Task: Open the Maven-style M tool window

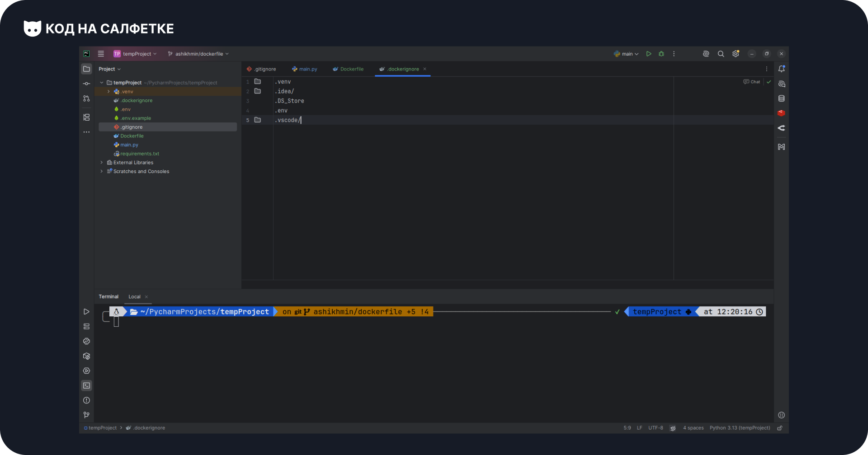Action: [x=781, y=147]
